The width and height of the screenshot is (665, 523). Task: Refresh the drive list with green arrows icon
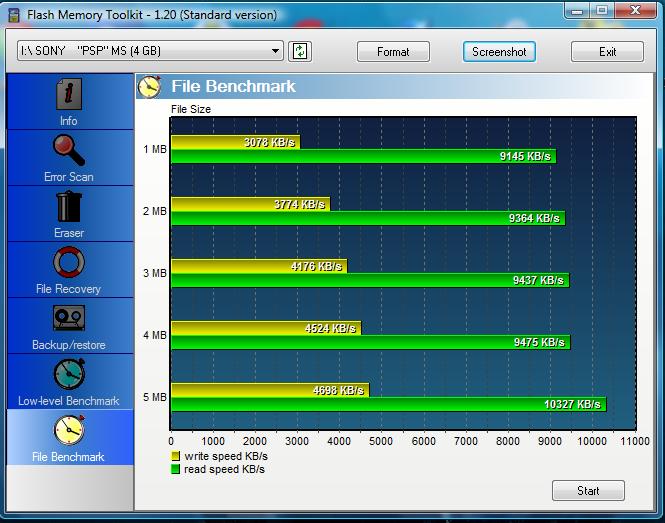(299, 51)
